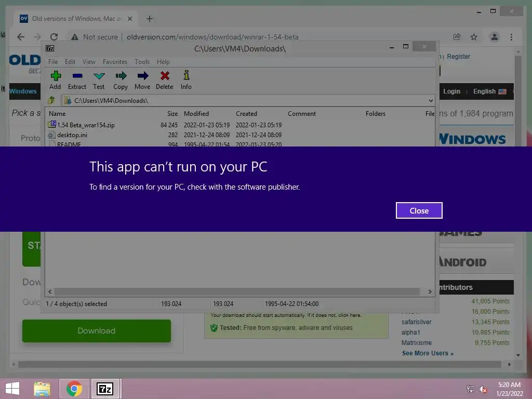The width and height of the screenshot is (532, 399).
Task: Click the Test icon in 7-Zip toolbar
Action: click(x=99, y=81)
